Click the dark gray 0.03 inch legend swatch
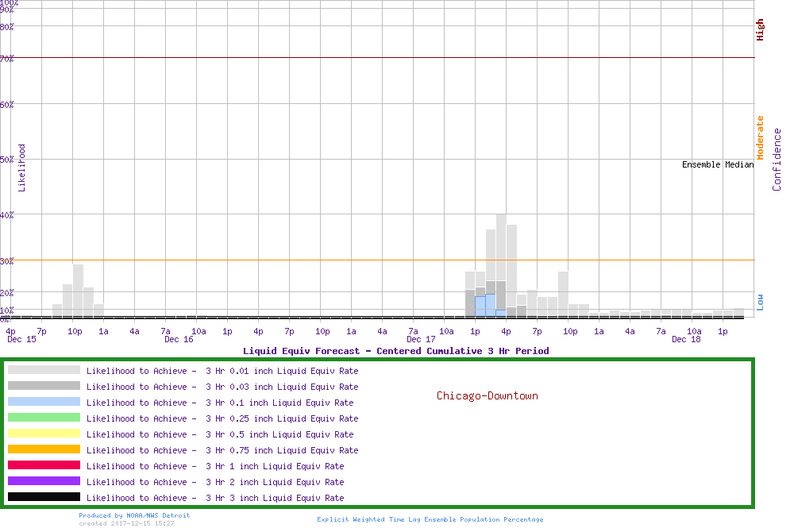Image resolution: width=794 pixels, height=532 pixels. coord(44,386)
